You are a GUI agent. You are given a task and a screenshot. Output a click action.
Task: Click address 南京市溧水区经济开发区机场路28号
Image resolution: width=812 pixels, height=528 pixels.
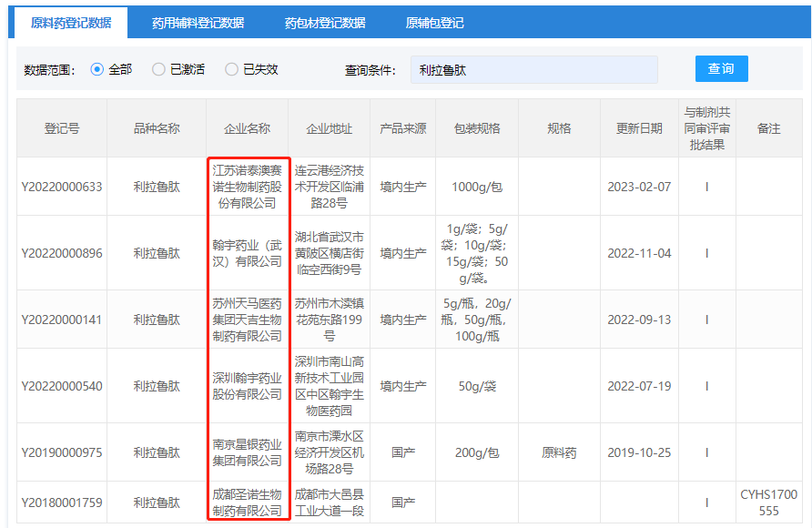(329, 452)
